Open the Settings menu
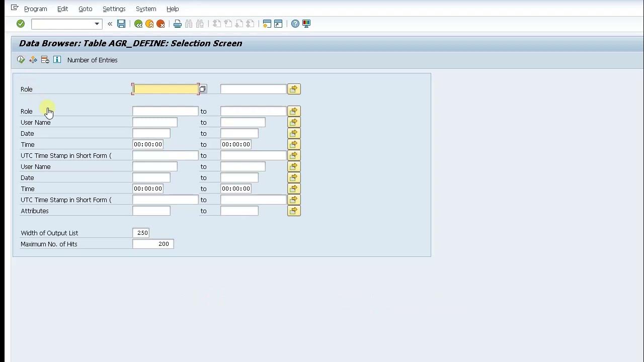The image size is (644, 362). coord(114,9)
